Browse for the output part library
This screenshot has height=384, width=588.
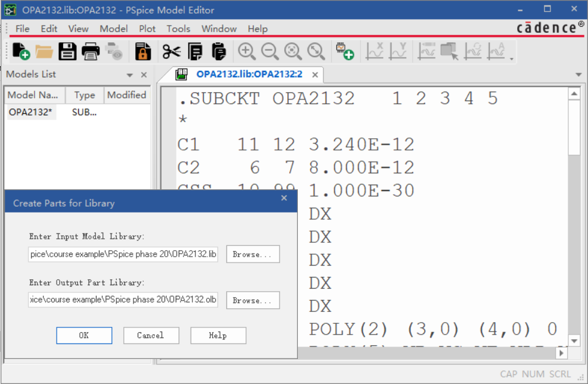(x=253, y=301)
